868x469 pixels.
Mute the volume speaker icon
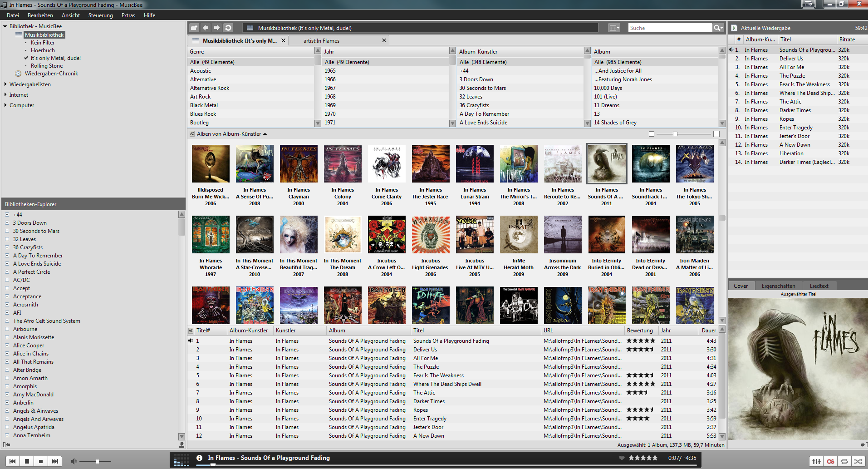coord(74,461)
